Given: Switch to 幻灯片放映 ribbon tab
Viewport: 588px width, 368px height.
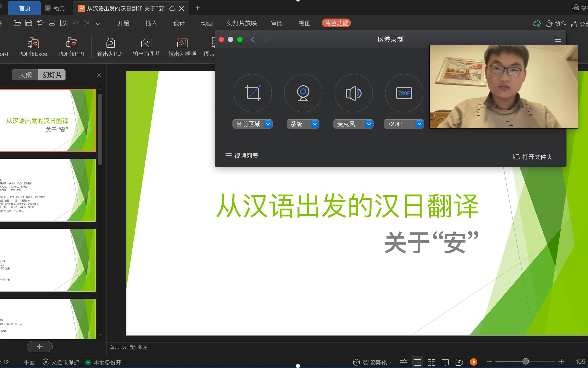Looking at the screenshot, I should coord(242,23).
